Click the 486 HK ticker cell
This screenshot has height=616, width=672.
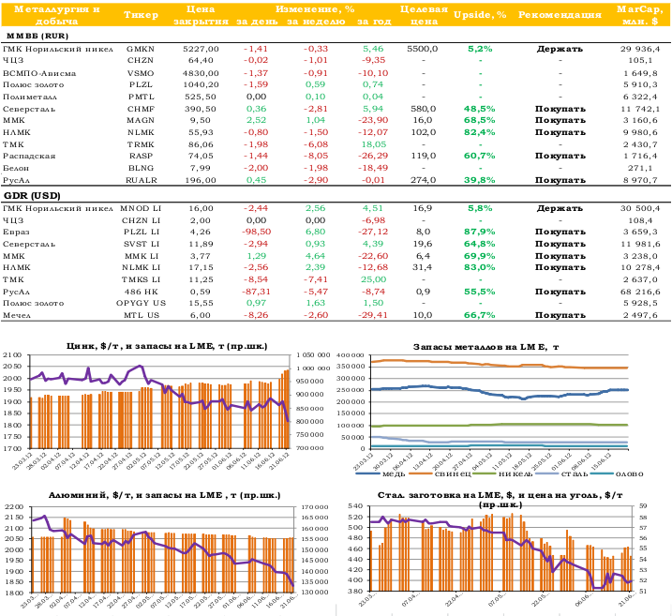[x=141, y=292]
